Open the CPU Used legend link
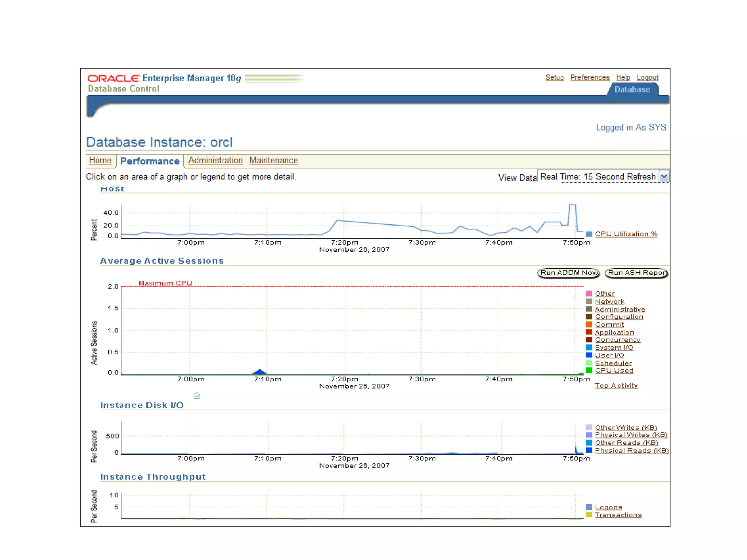 click(x=614, y=370)
